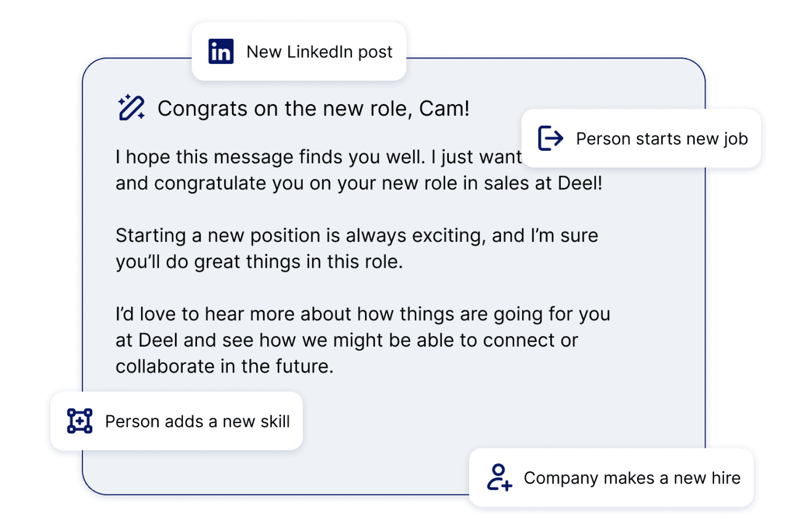Click the magic wand sparkle icon
The image size is (812, 532).
pyautogui.click(x=131, y=108)
